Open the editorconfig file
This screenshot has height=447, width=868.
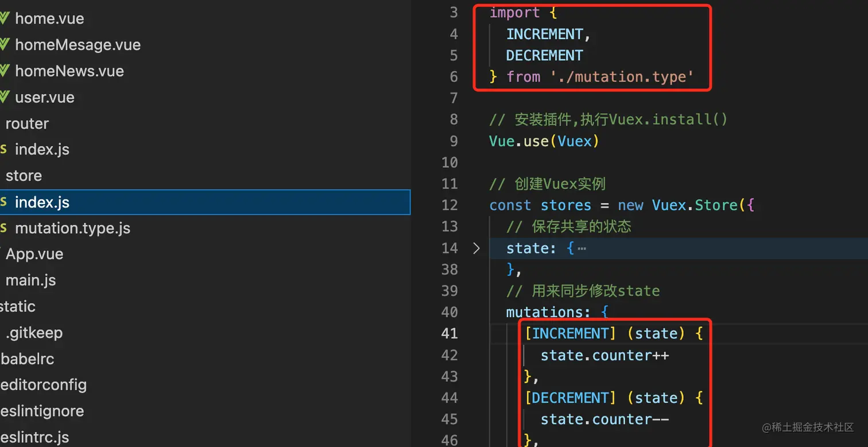click(43, 384)
